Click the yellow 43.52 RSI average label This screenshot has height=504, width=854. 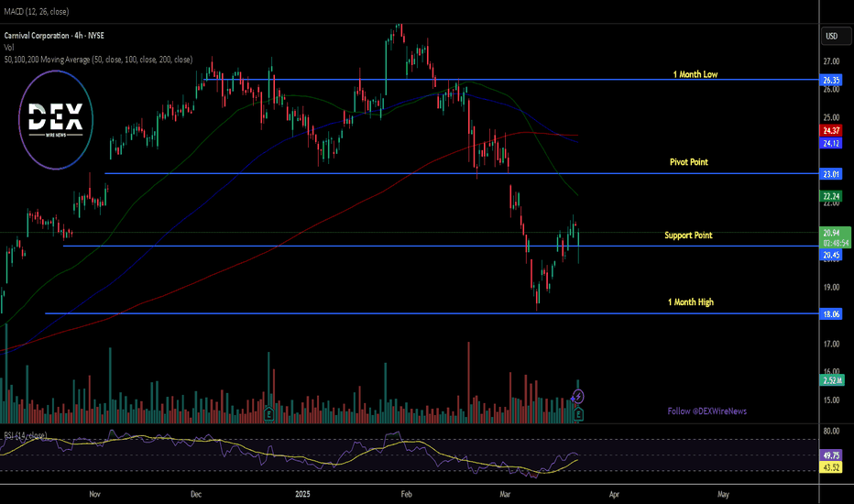831,467
